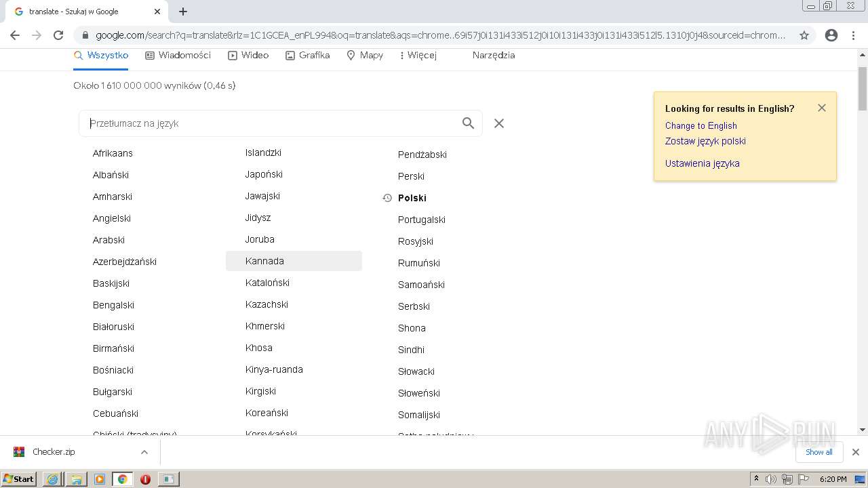Image resolution: width=868 pixels, height=488 pixels.
Task: Launch Internet Explorer from the taskbar
Action: (53, 479)
